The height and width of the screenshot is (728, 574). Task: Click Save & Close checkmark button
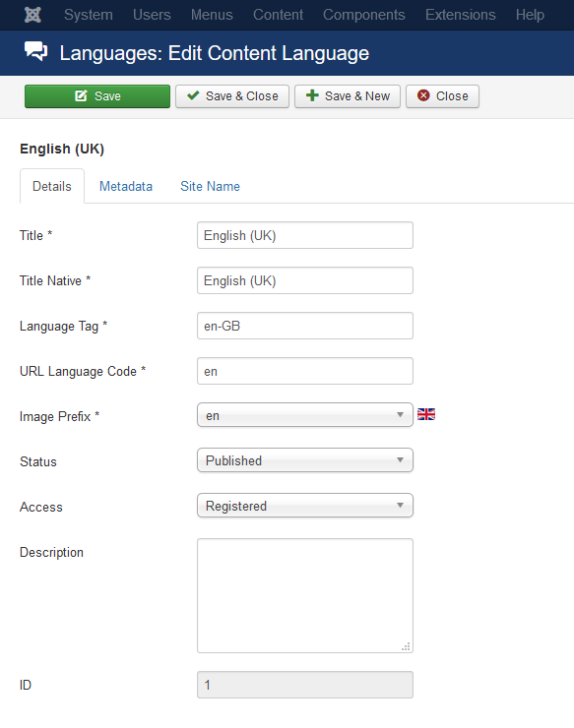click(x=232, y=96)
